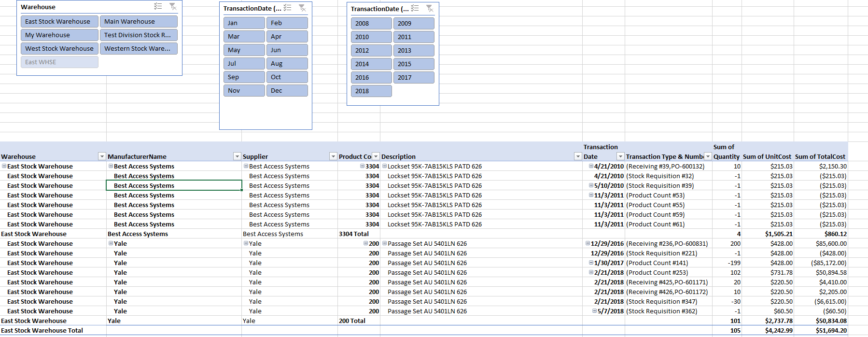Toggle the Main Warehouse slicer item
Image resolution: width=868 pixels, height=337 pixels.
(x=138, y=22)
